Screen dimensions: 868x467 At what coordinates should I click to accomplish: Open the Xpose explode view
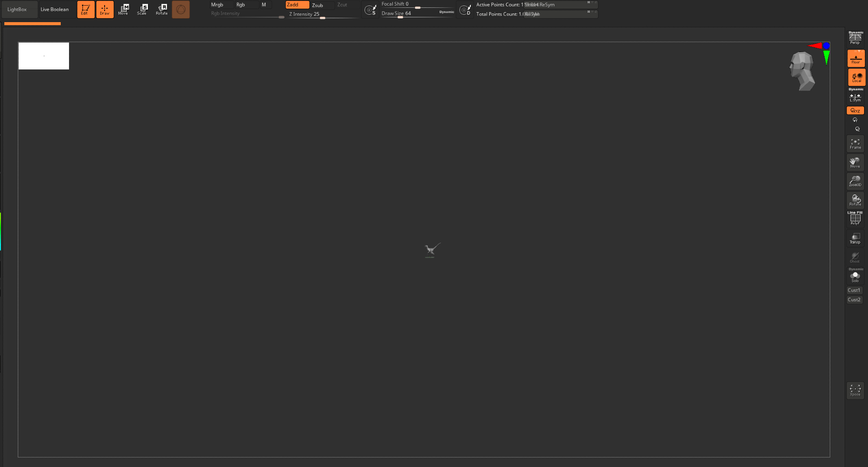click(855, 390)
